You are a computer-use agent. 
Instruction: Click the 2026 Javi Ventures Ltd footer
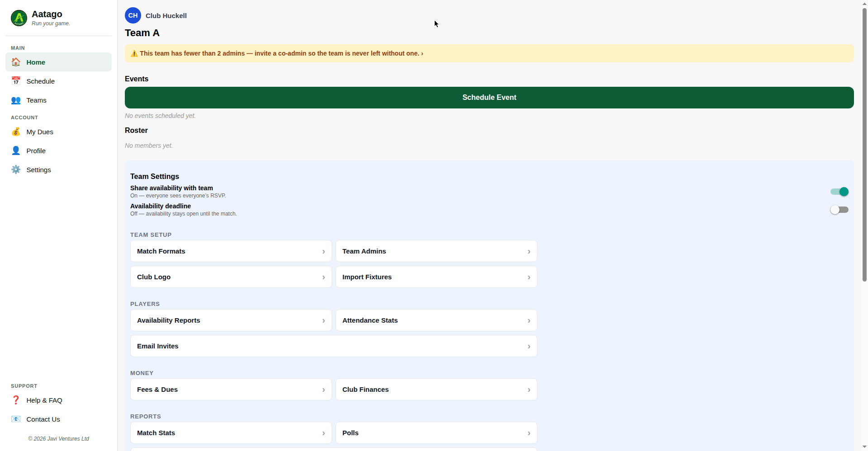pos(58,439)
